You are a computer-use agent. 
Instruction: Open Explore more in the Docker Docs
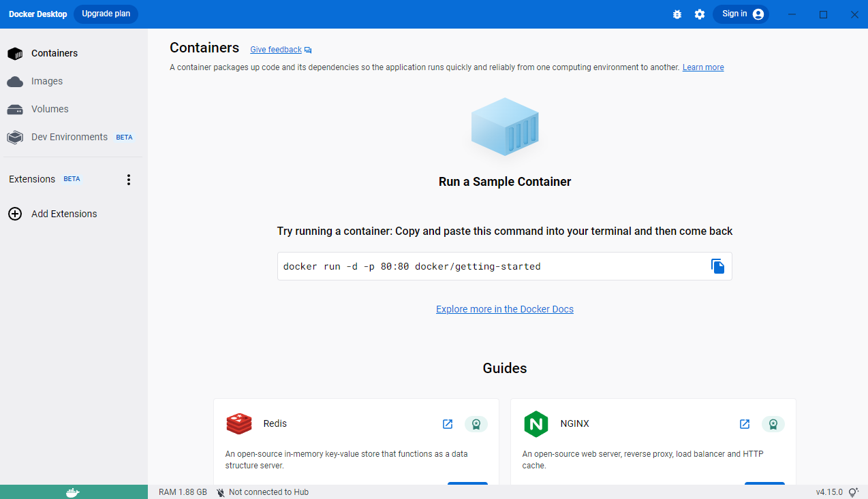tap(505, 309)
